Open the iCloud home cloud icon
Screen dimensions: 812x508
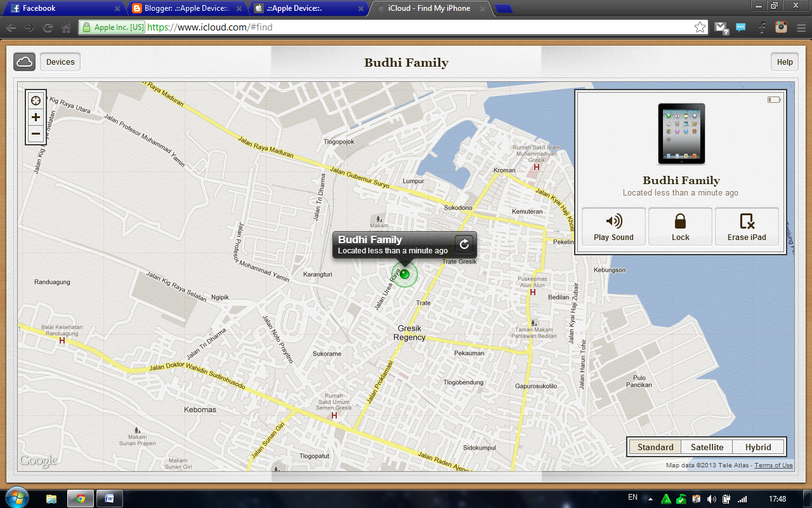pos(24,62)
